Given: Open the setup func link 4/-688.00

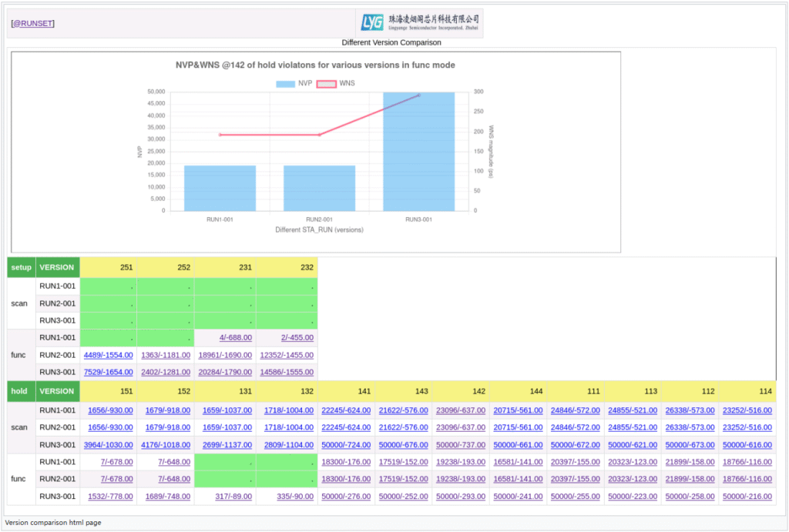Looking at the screenshot, I should coord(236,337).
